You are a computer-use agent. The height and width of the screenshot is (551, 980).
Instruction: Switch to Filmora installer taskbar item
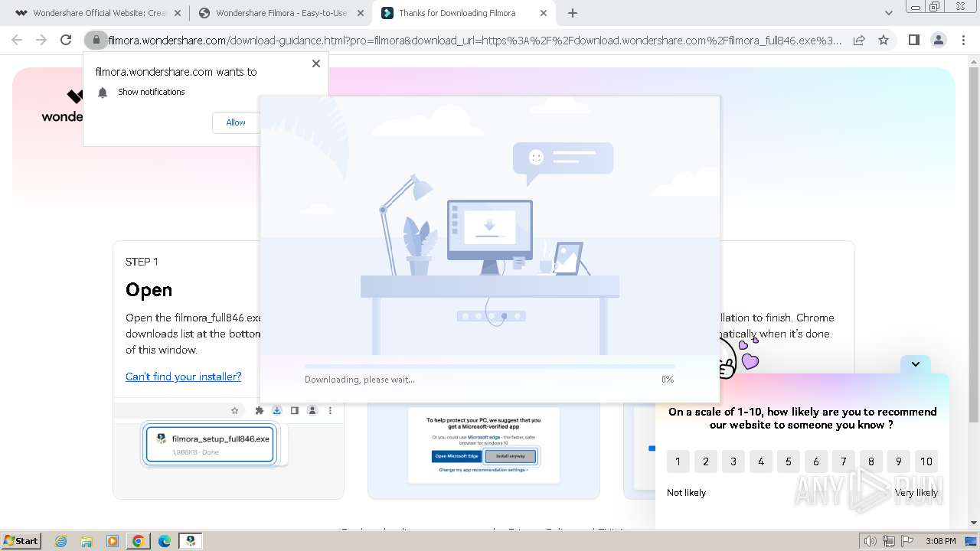tap(191, 541)
